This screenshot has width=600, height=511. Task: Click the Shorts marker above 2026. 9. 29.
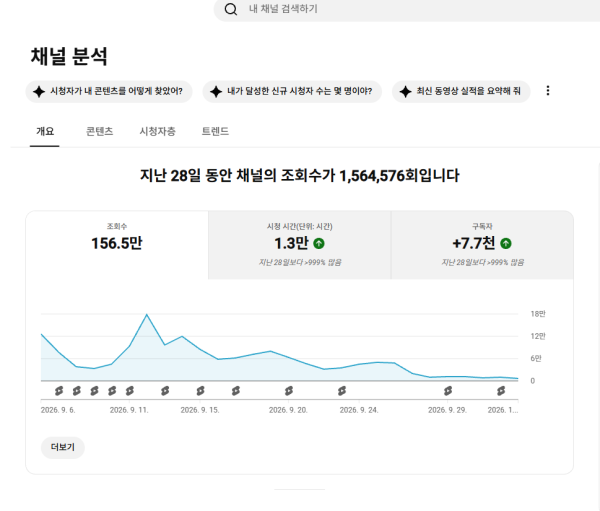coord(448,391)
